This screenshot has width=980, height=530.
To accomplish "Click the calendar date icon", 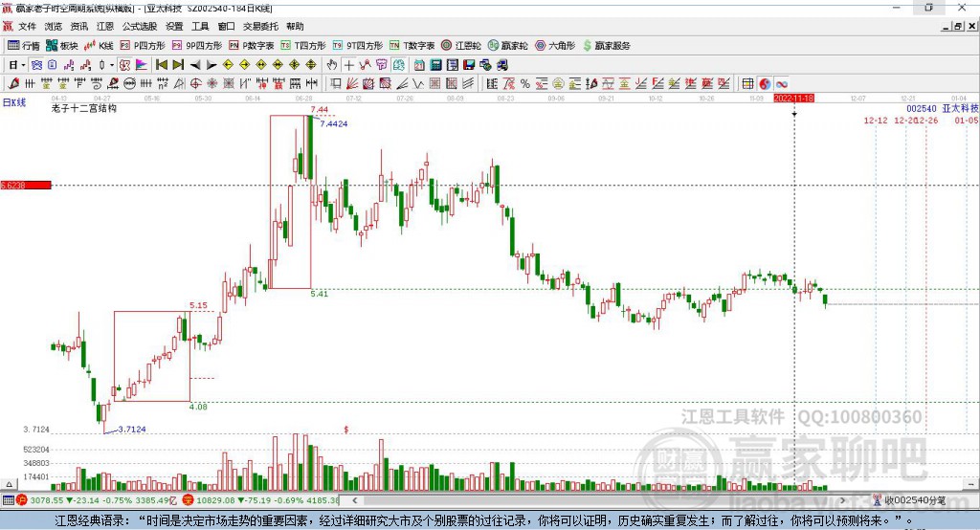I will (x=419, y=65).
